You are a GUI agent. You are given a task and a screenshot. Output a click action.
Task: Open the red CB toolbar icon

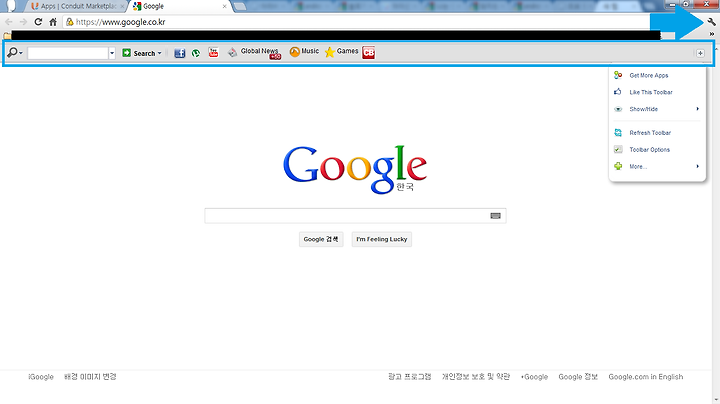(x=369, y=53)
